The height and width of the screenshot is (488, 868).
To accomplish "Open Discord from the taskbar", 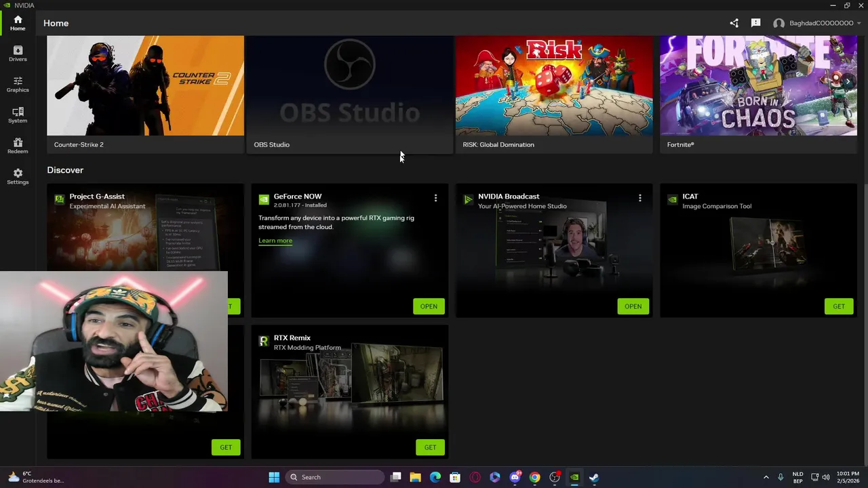I will point(515,477).
